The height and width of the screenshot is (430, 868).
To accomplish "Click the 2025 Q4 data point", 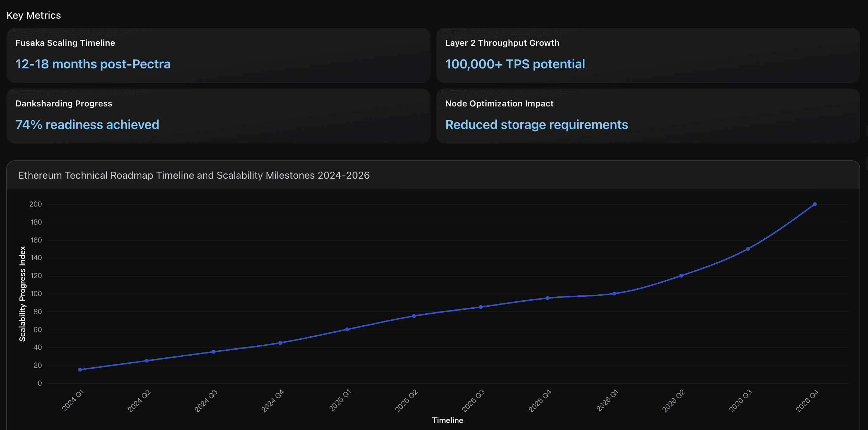I will click(x=548, y=298).
